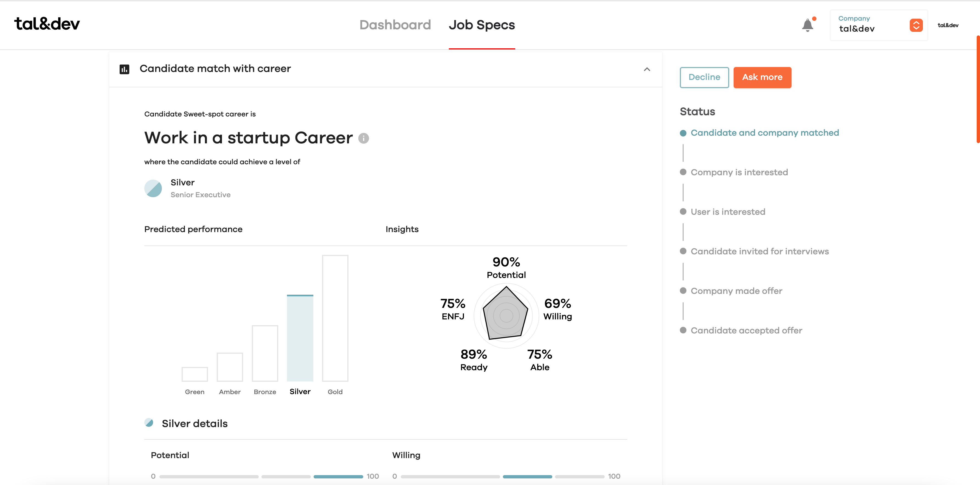Toggle the Company is interested status step

click(683, 172)
